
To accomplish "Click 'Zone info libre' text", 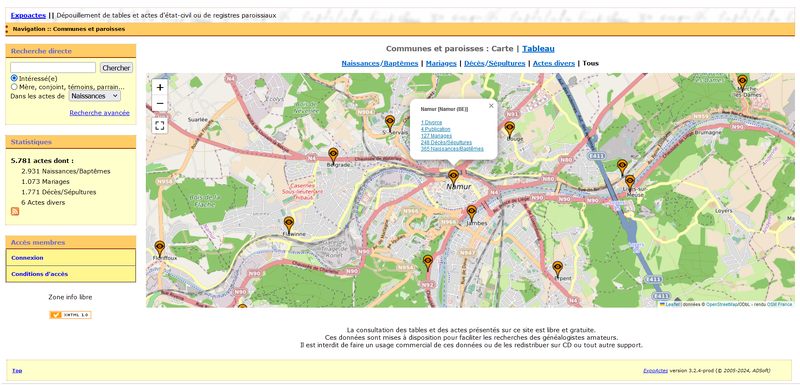I will coord(70,297).
